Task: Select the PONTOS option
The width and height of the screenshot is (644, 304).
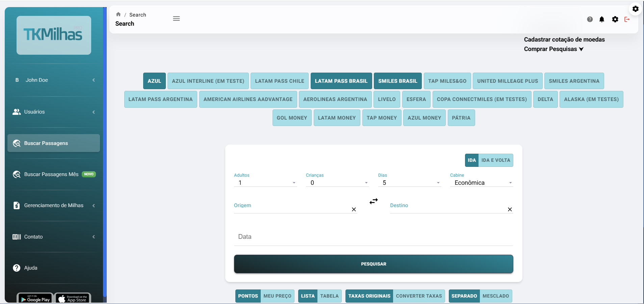Action: coord(248,296)
